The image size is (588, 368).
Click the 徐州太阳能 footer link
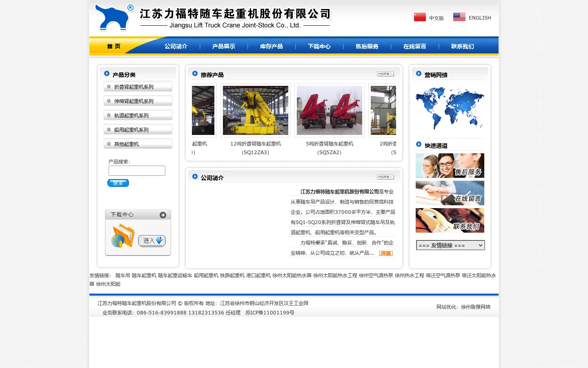pos(108,284)
